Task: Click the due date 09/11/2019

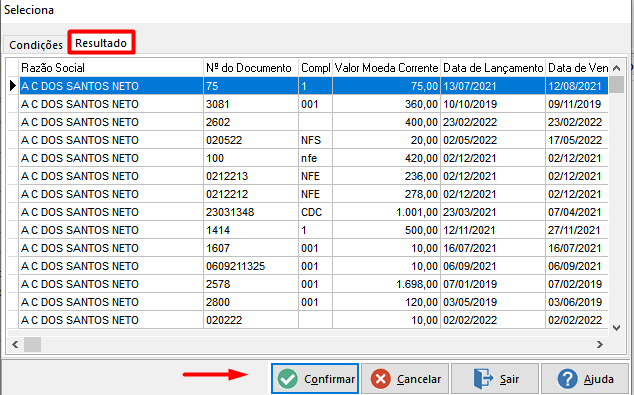Action: tap(577, 104)
